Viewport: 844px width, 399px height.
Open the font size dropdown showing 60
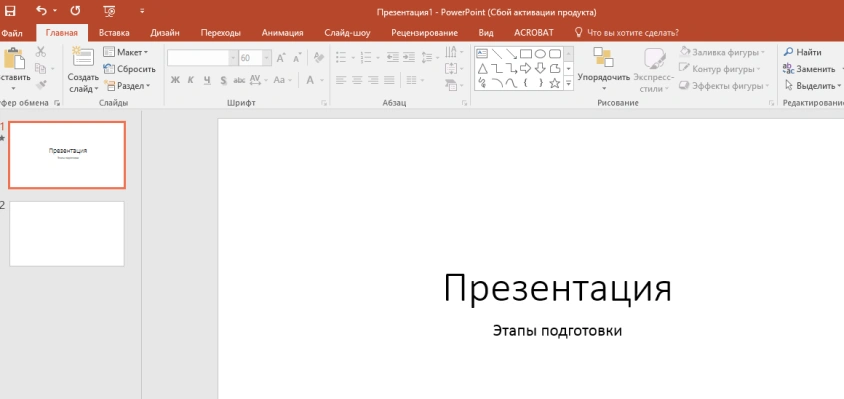pyautogui.click(x=266, y=58)
